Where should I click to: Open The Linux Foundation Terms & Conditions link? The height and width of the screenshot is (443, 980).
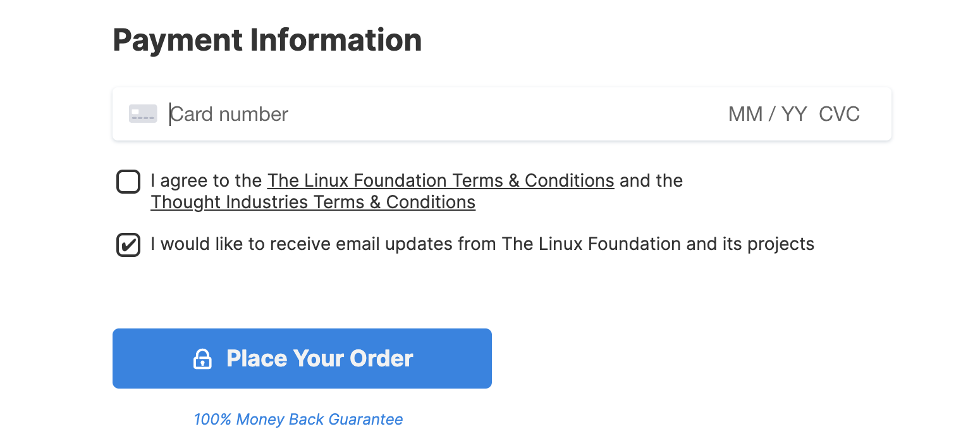click(x=441, y=181)
